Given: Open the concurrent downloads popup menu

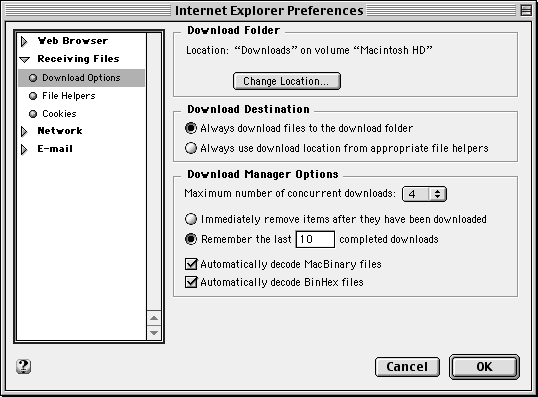Looking at the screenshot, I should [424, 194].
